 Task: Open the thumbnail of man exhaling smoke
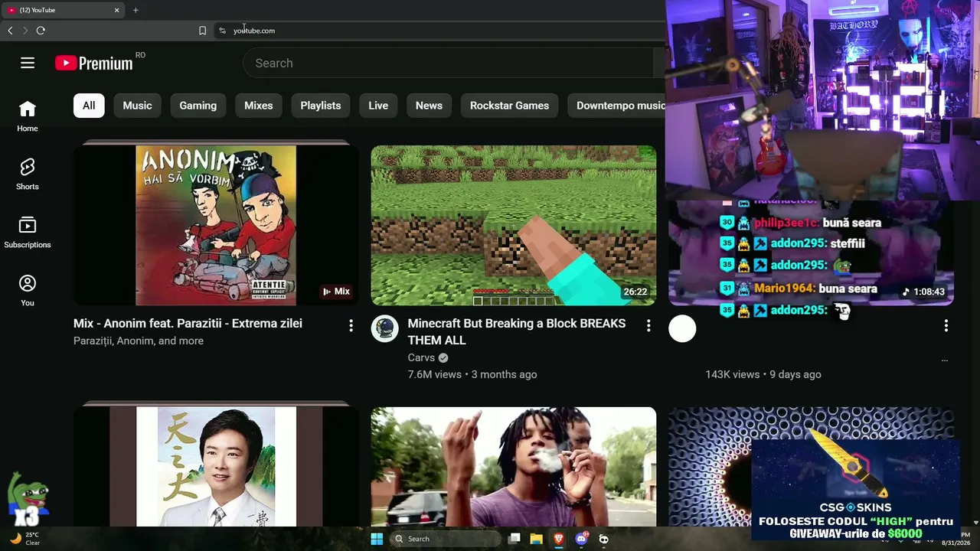[514, 467]
